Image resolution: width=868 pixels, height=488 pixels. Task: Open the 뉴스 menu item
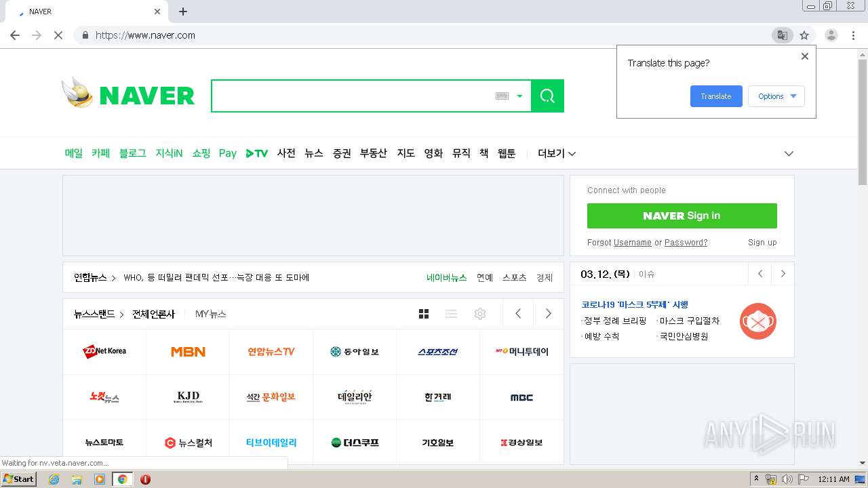tap(314, 153)
